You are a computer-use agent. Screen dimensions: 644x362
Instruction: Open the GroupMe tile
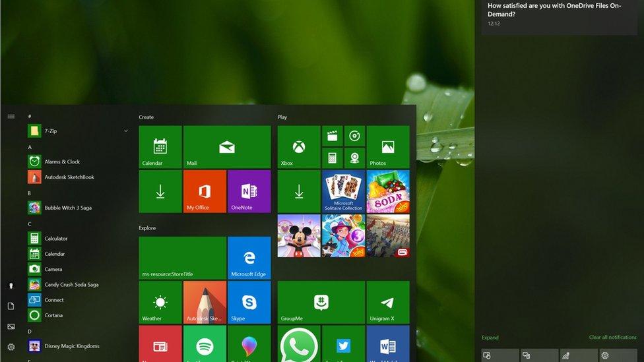(x=321, y=302)
